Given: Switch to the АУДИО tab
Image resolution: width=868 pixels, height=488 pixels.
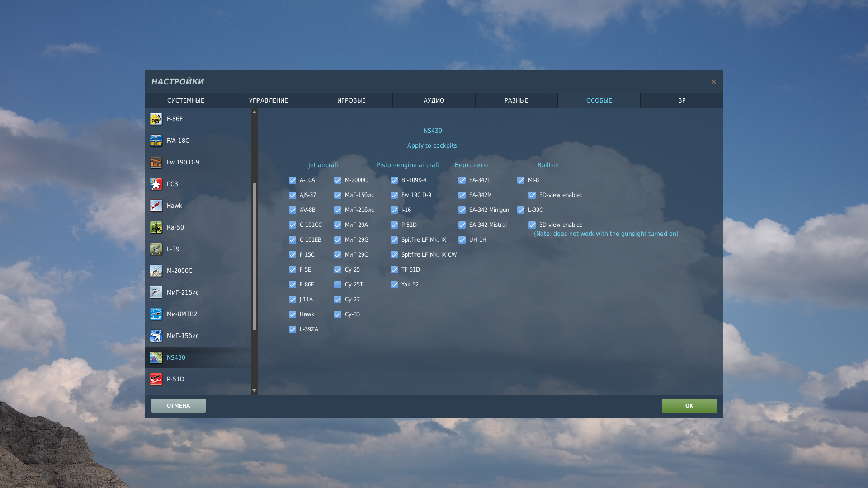Looking at the screenshot, I should 434,100.
